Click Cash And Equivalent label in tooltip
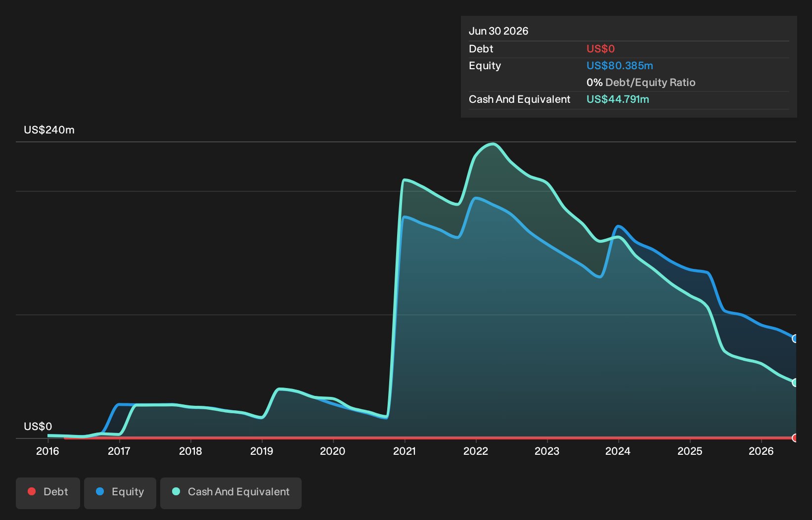The height and width of the screenshot is (520, 812). [x=519, y=99]
